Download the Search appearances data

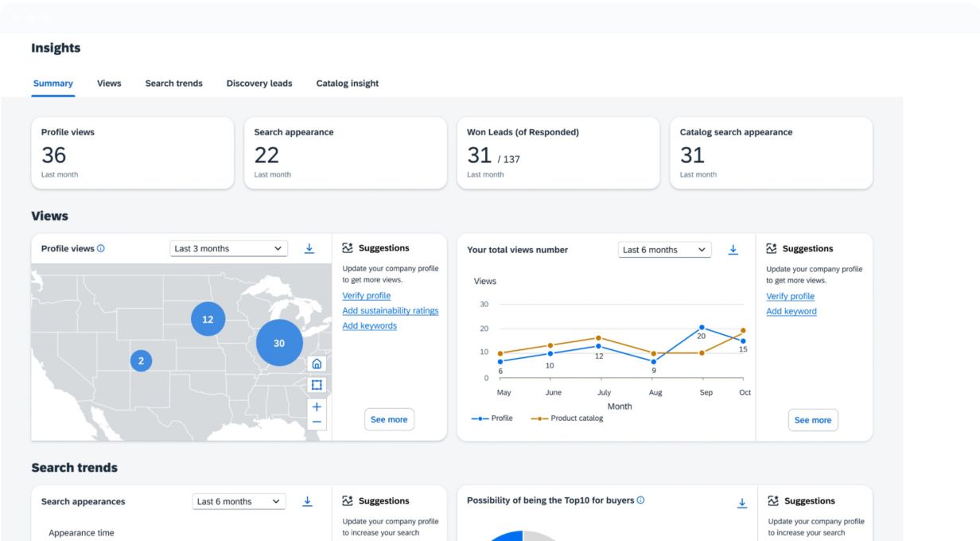pos(308,501)
